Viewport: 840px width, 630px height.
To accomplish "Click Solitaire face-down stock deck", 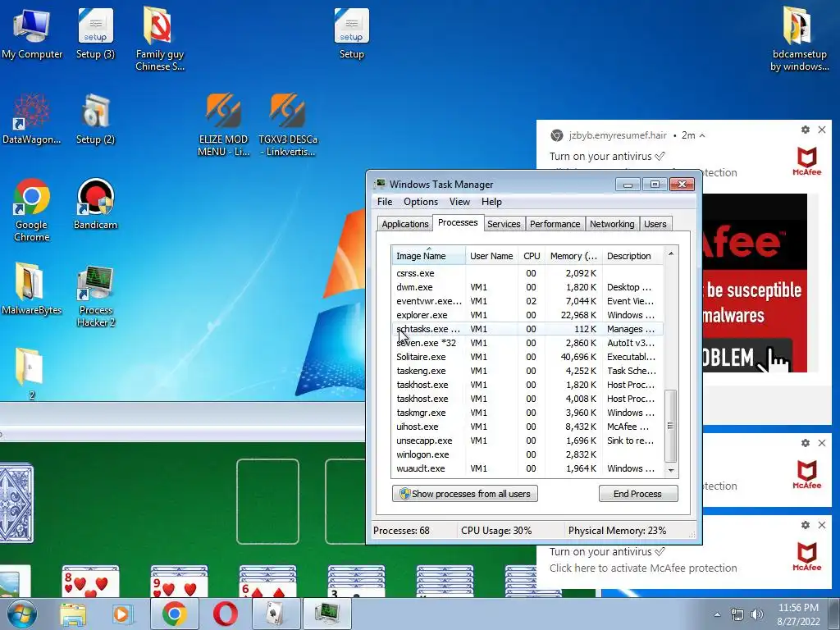I will (16, 504).
